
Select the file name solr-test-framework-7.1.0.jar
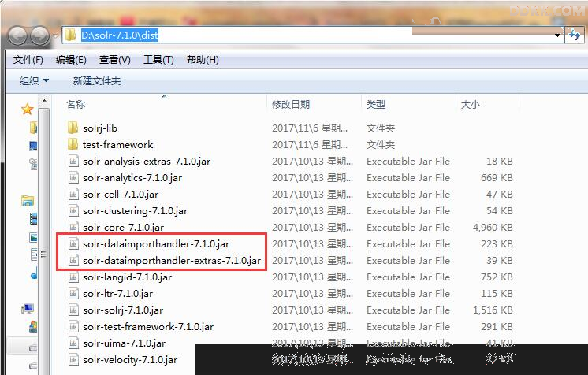(x=148, y=326)
